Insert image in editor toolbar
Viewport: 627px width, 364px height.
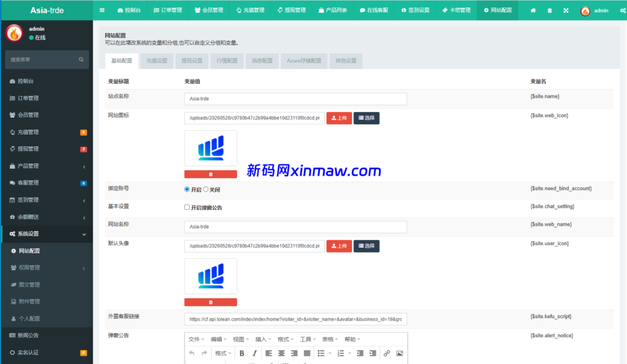[399, 353]
